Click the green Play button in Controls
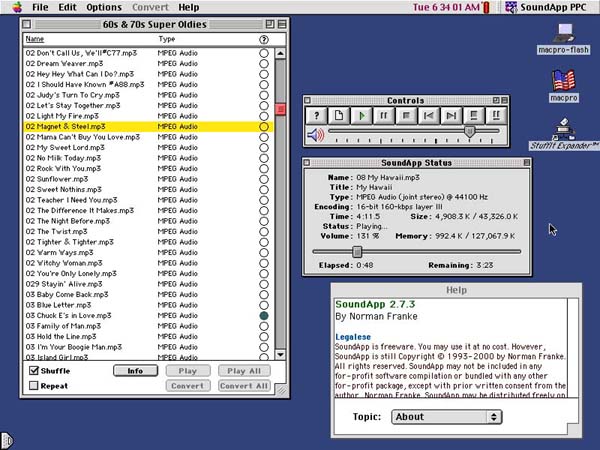This screenshot has height=450, width=600. click(x=361, y=115)
